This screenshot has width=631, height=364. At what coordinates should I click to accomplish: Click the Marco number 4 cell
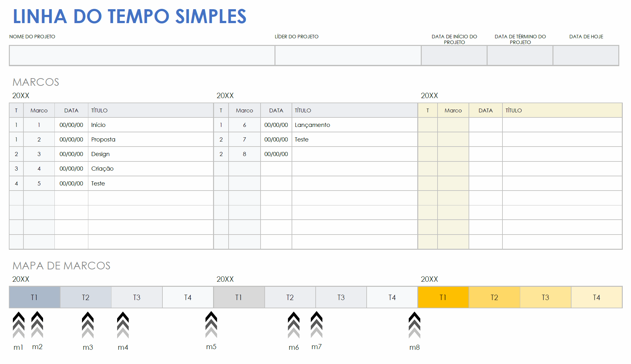(39, 169)
